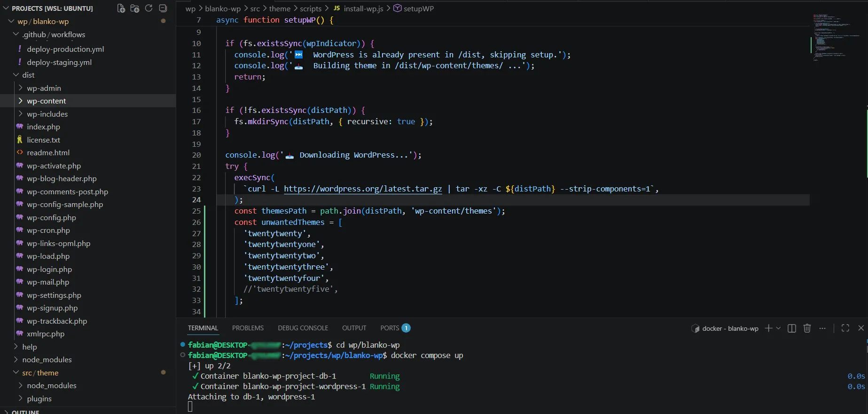Image resolution: width=868 pixels, height=414 pixels.
Task: Open wp-settings.php file
Action: pyautogui.click(x=54, y=295)
